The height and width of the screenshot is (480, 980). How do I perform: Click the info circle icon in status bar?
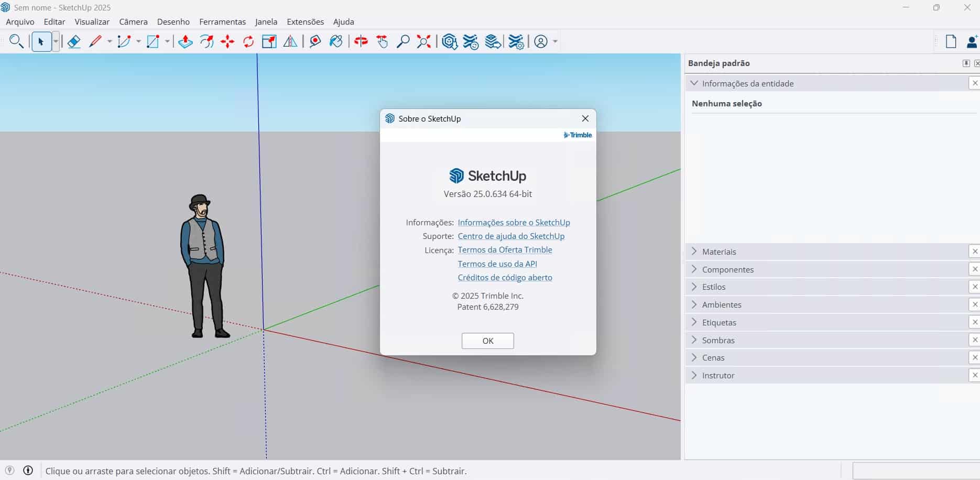pos(28,470)
